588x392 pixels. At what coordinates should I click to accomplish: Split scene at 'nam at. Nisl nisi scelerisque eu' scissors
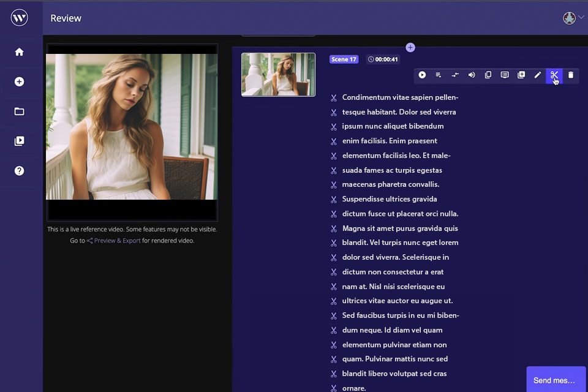tap(334, 287)
